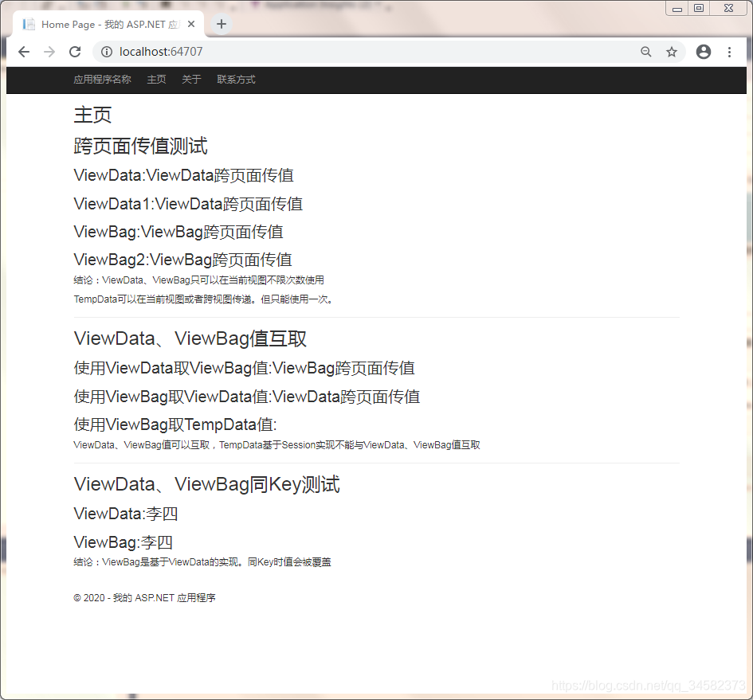Click the ViewData1:ViewData跨页面传值 line
The image size is (753, 700).
point(188,204)
